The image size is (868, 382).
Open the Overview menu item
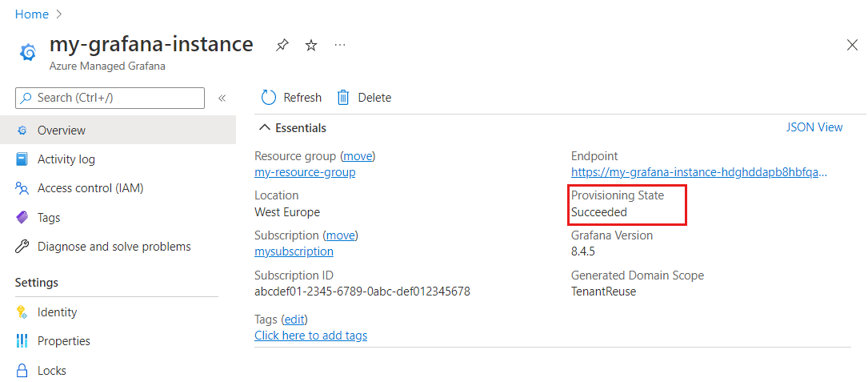(62, 131)
